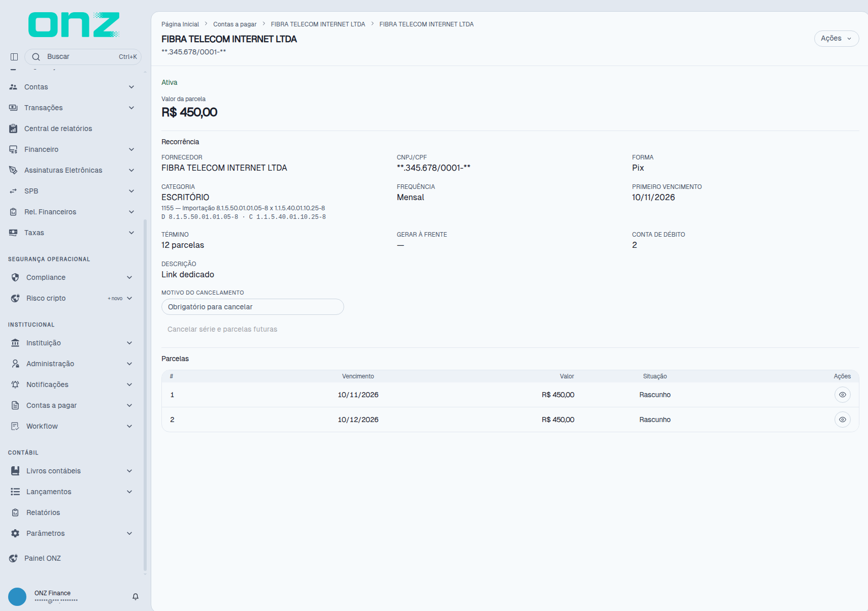Click the search magnifier icon
Image resolution: width=868 pixels, height=611 pixels.
(x=36, y=57)
